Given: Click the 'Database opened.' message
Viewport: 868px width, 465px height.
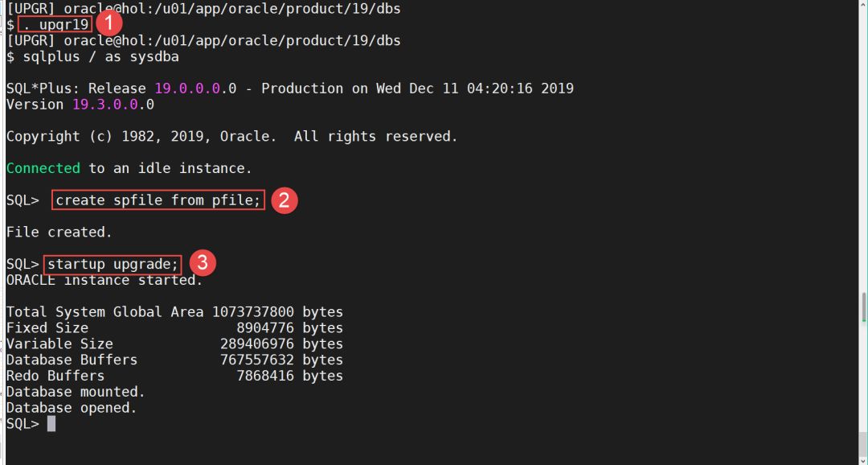Looking at the screenshot, I should click(x=72, y=408).
